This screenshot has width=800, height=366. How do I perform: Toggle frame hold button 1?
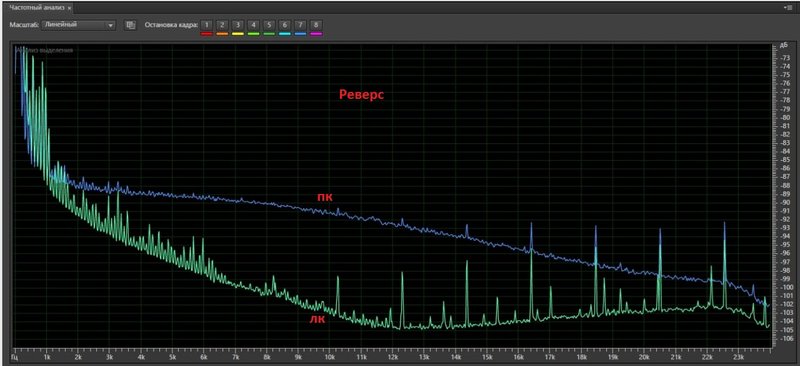tap(206, 25)
